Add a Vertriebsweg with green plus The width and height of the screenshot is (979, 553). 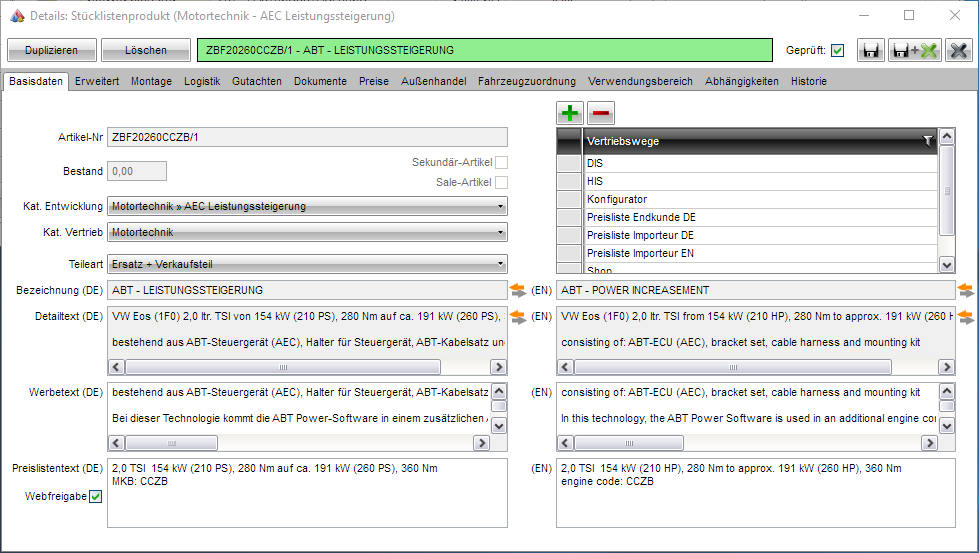[569, 113]
